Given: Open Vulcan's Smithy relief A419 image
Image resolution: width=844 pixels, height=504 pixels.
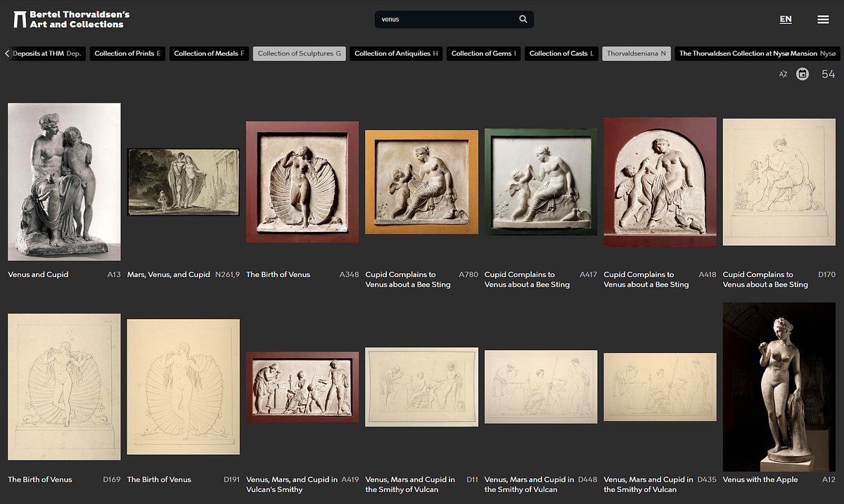Looking at the screenshot, I should tap(302, 387).
